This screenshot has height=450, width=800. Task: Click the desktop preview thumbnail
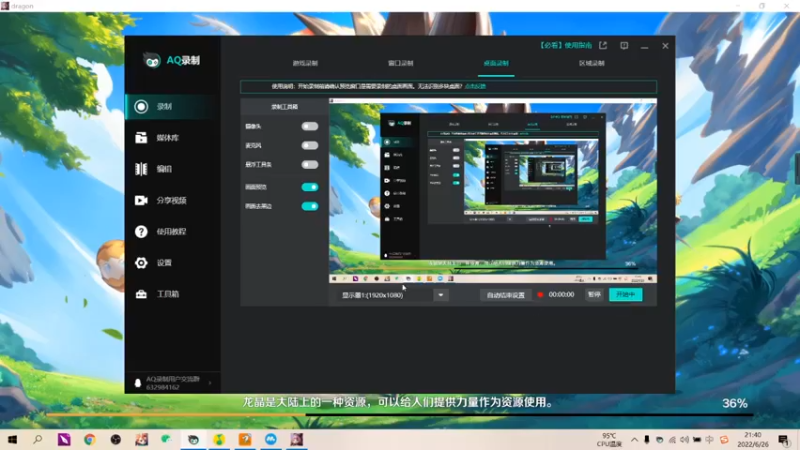[493, 191]
